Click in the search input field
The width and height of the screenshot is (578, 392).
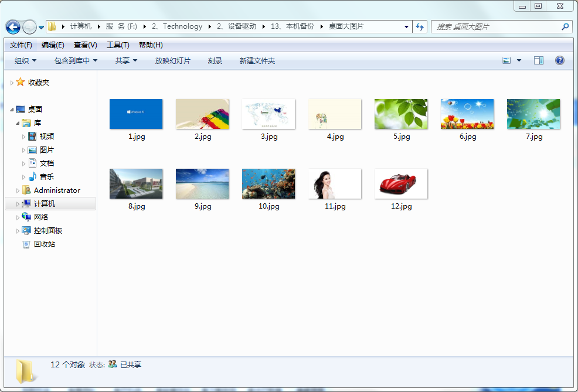(495, 27)
